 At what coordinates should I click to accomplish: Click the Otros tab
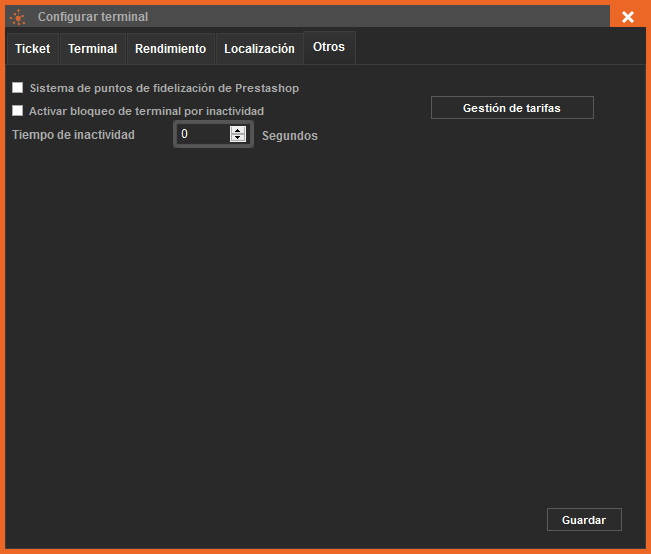point(329,48)
